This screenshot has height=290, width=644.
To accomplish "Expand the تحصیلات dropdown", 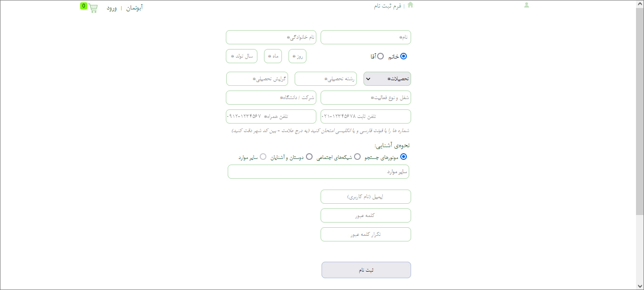I will point(387,79).
